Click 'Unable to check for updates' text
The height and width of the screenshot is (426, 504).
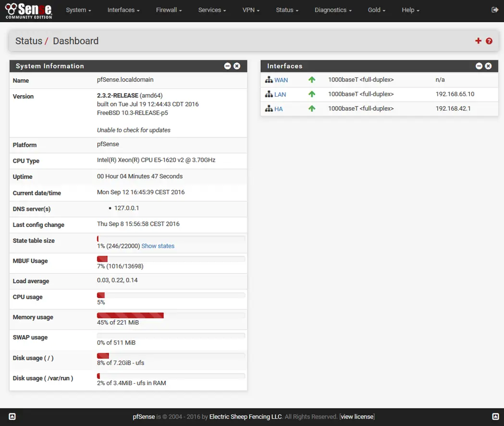point(134,130)
